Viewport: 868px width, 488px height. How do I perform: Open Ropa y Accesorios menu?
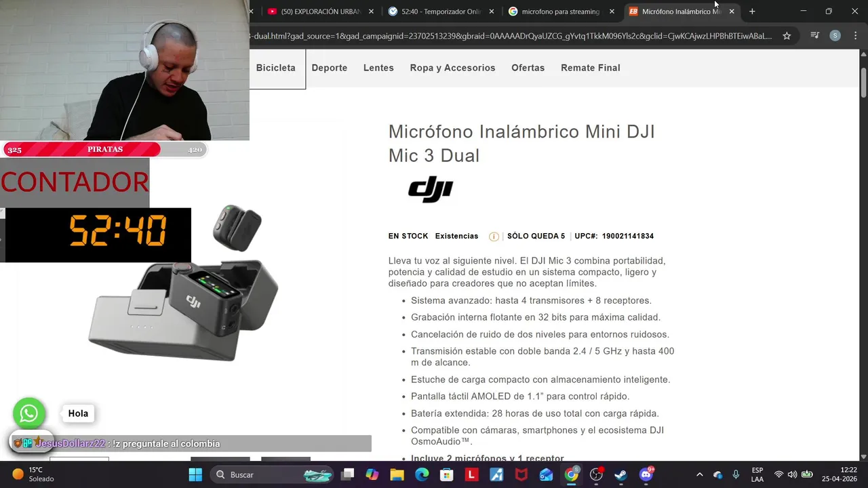click(x=452, y=68)
